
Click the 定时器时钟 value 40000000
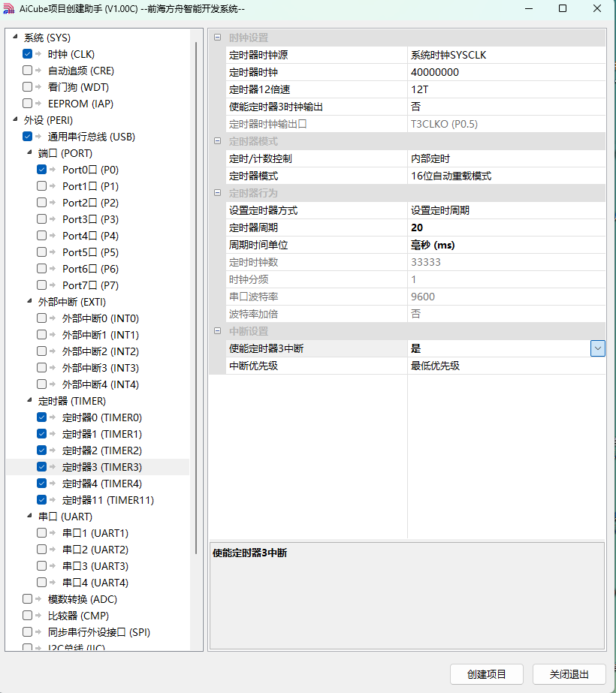pyautogui.click(x=506, y=72)
